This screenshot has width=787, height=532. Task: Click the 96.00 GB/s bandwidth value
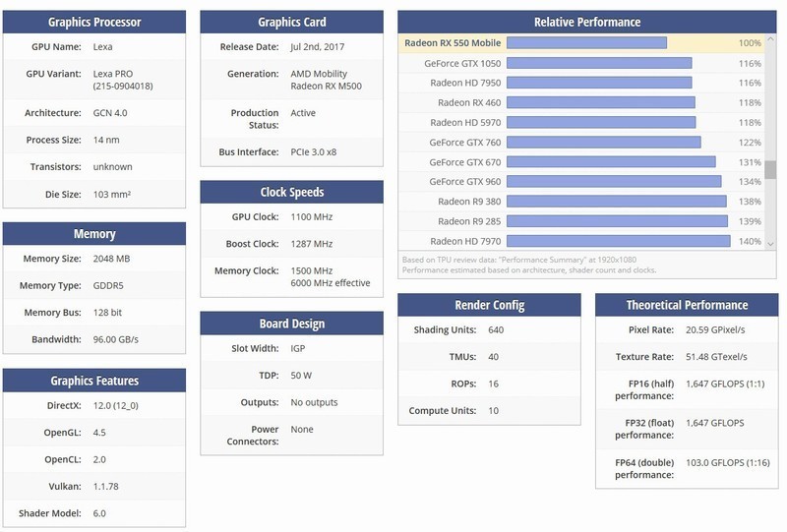pos(115,339)
